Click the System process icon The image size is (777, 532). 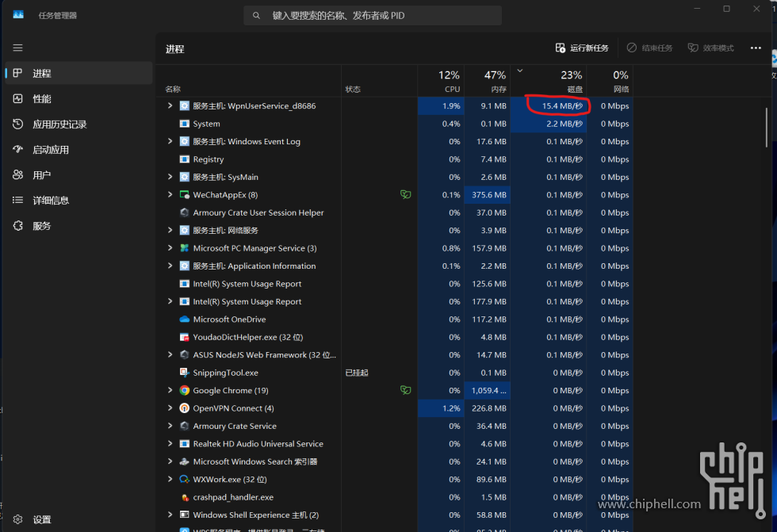click(184, 124)
